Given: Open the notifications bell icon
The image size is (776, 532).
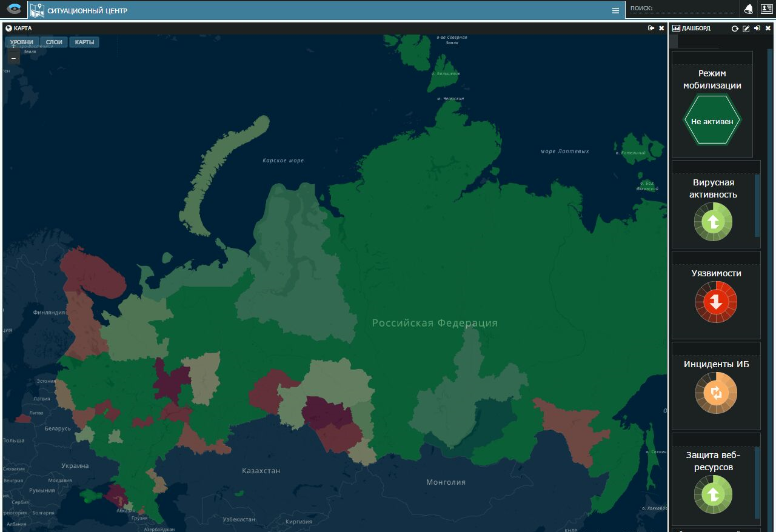Looking at the screenshot, I should click(749, 9).
